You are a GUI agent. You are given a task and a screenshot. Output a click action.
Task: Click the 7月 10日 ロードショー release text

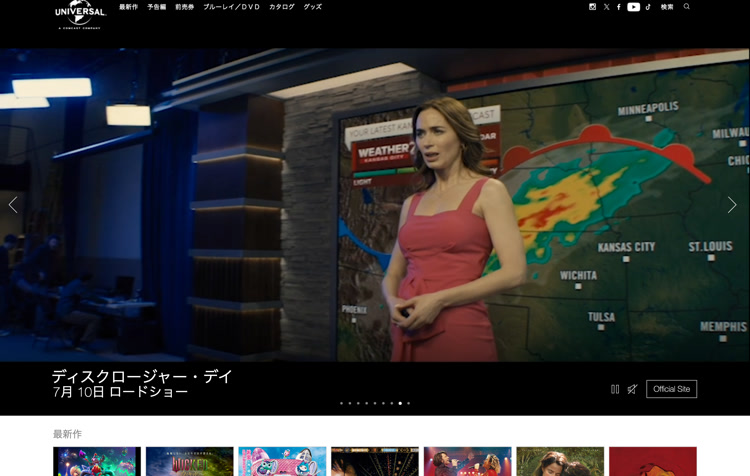120,392
